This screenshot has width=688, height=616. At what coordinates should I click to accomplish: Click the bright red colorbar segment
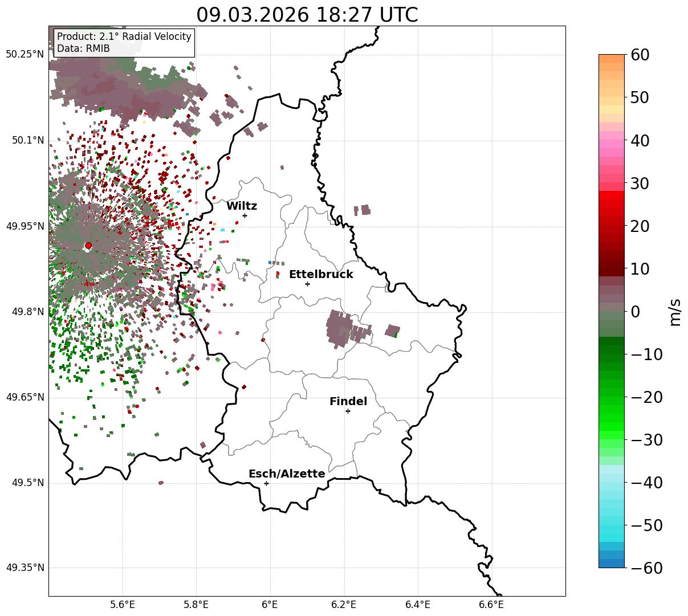tap(612, 195)
